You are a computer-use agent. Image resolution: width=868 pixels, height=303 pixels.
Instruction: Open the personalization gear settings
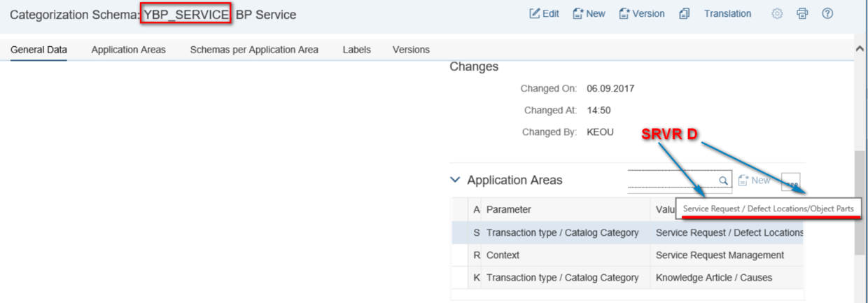pos(777,14)
